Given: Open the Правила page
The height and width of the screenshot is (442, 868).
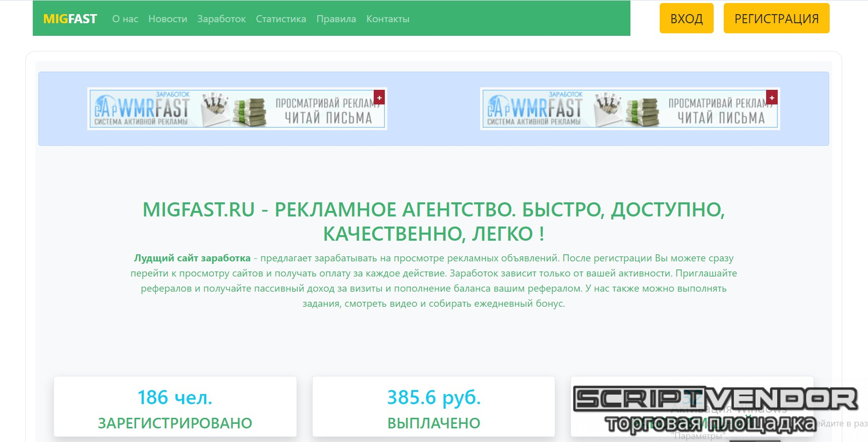Looking at the screenshot, I should click(336, 19).
